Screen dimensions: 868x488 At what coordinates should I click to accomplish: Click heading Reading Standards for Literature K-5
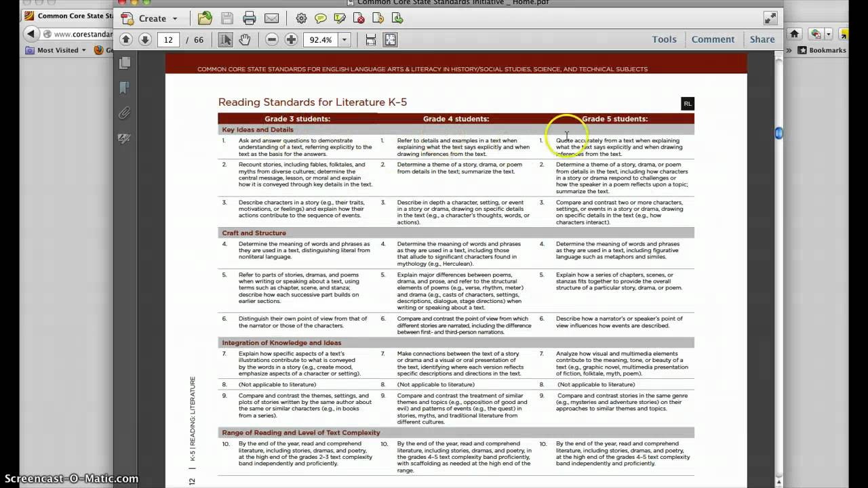313,102
